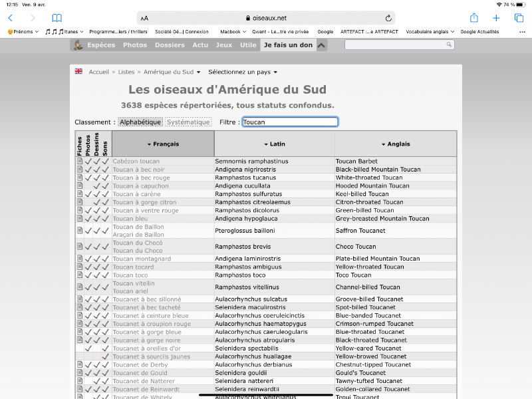The image size is (532, 399).
Task: Open the fiche icon for Toucan de Baillon
Action: click(80, 230)
